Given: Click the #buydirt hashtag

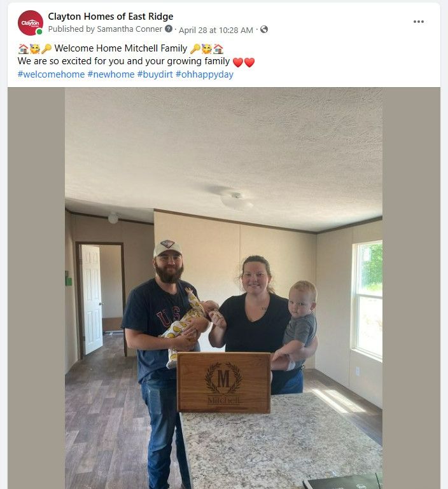Looking at the screenshot, I should click(155, 74).
